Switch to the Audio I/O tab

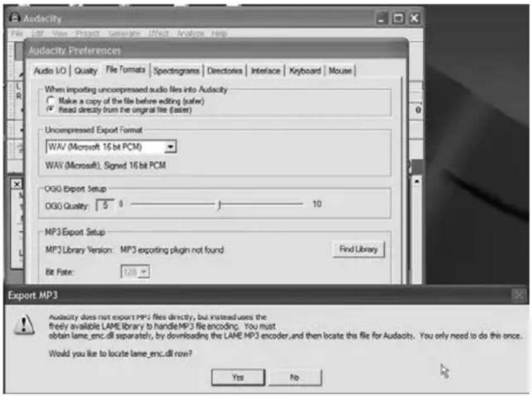(50, 71)
